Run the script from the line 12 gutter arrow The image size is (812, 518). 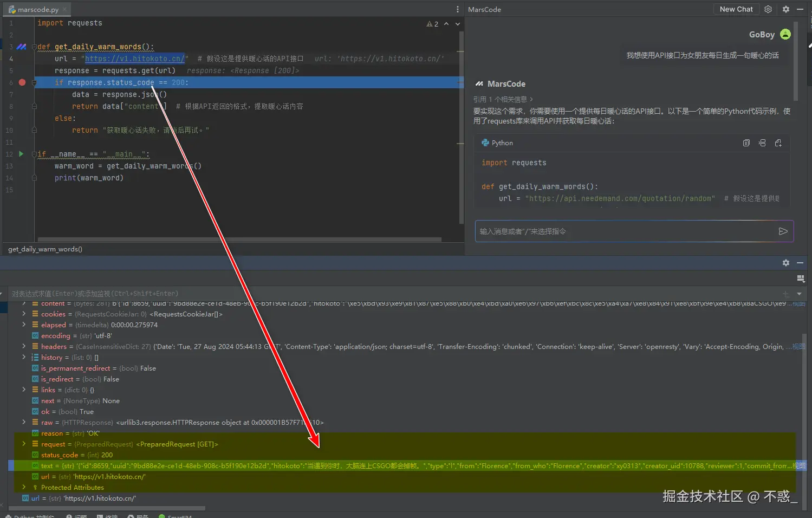tap(21, 154)
